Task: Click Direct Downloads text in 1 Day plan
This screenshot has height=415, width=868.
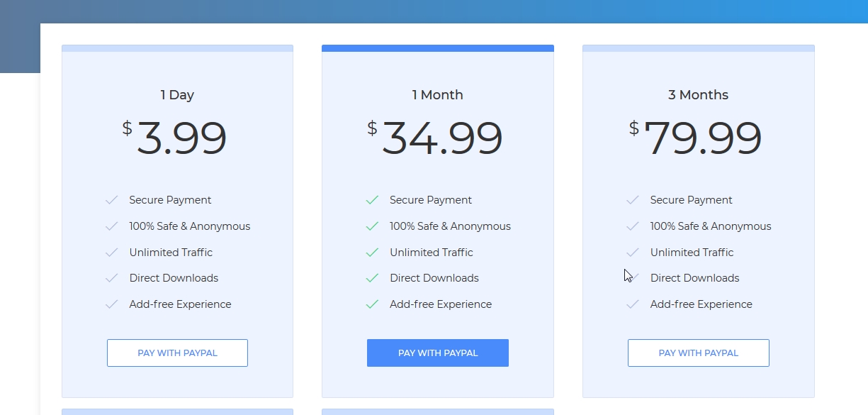Action: pyautogui.click(x=174, y=278)
